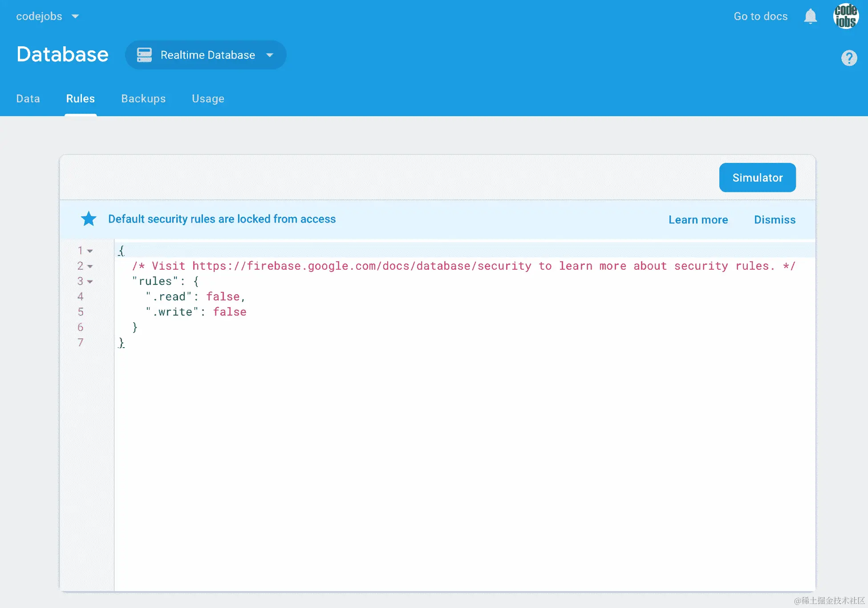Image resolution: width=868 pixels, height=608 pixels.
Task: Dismiss the security rules notice
Action: [775, 219]
